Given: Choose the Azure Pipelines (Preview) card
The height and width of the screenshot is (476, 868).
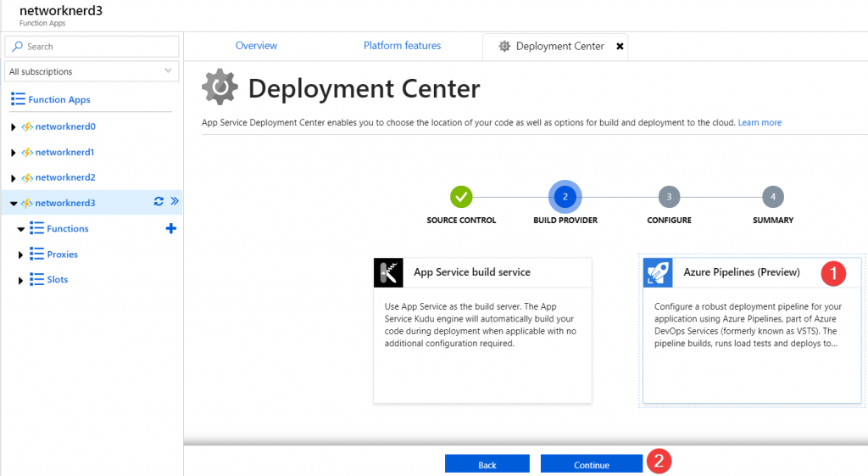Looking at the screenshot, I should point(752,330).
